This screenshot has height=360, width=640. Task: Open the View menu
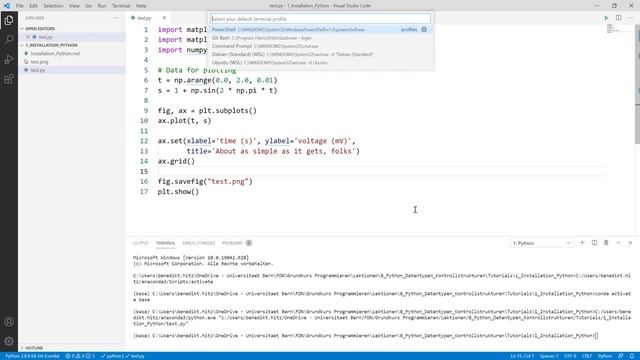74,6
